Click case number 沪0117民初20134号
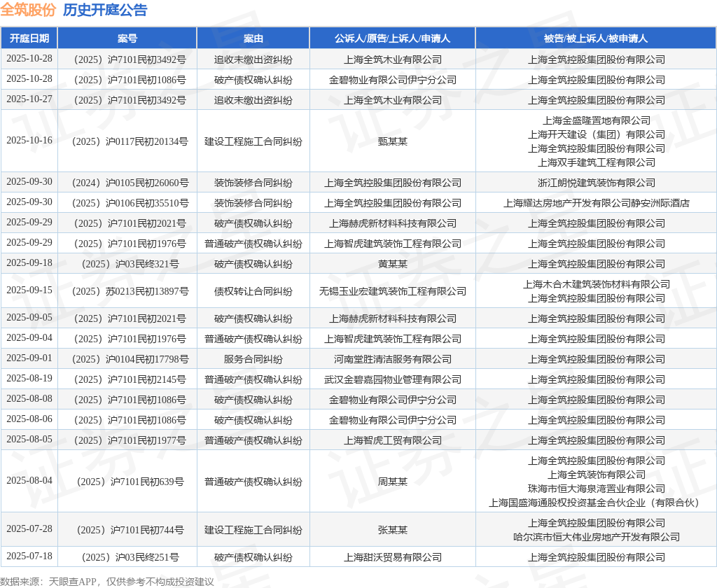717x588 pixels. pyautogui.click(x=130, y=141)
